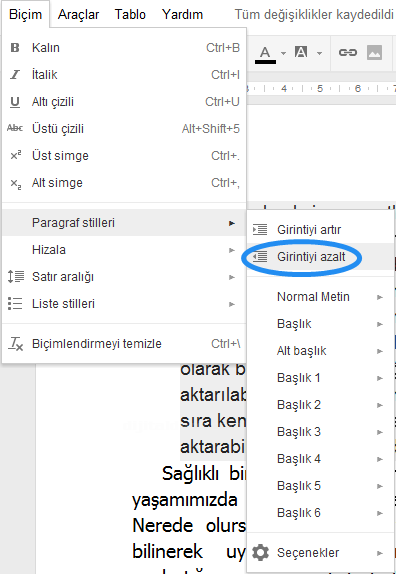Select Başlık 4 style
The image size is (396, 574).
tap(321, 459)
